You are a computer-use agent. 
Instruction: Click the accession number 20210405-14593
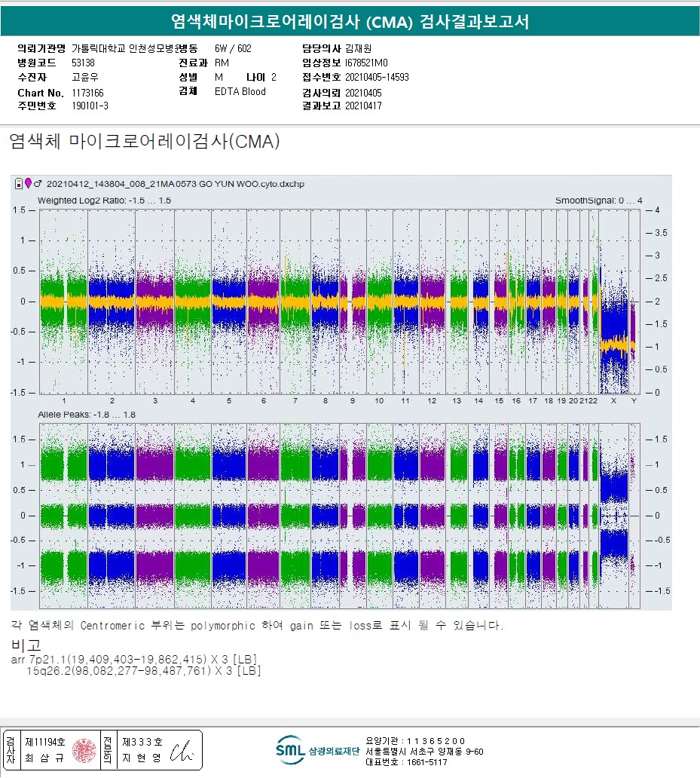pyautogui.click(x=377, y=78)
